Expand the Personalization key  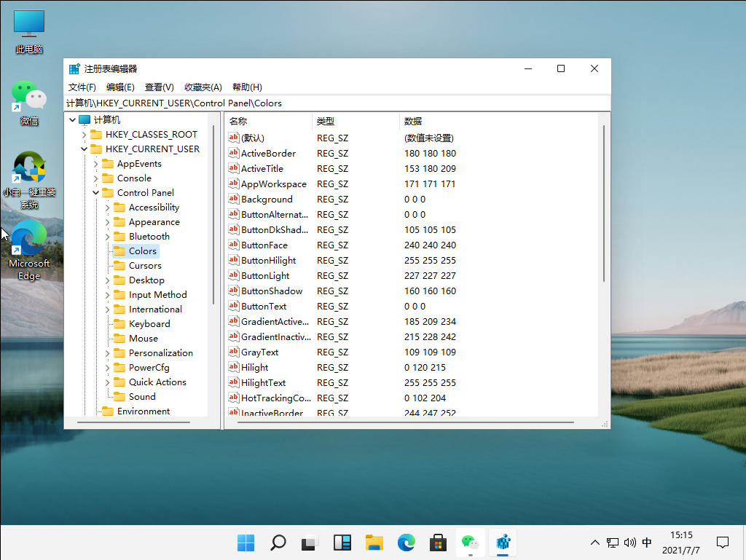click(107, 352)
